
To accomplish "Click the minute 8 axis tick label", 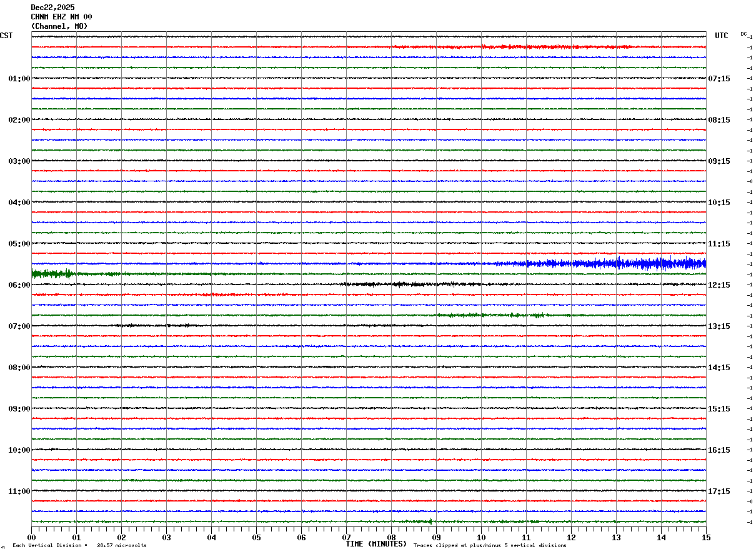I will click(391, 537).
